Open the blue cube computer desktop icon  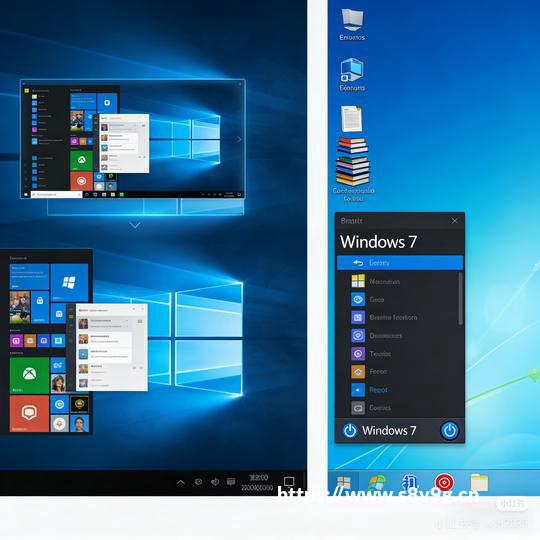pos(352,70)
